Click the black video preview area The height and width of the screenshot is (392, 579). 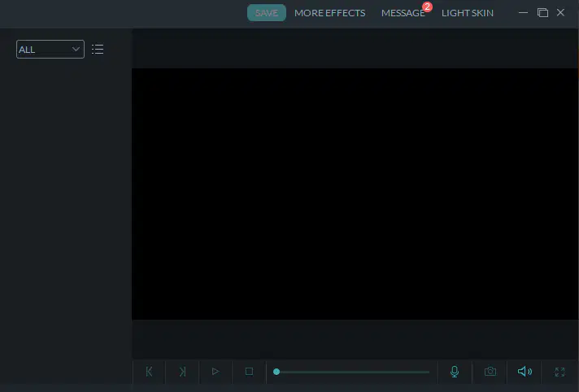tap(355, 194)
